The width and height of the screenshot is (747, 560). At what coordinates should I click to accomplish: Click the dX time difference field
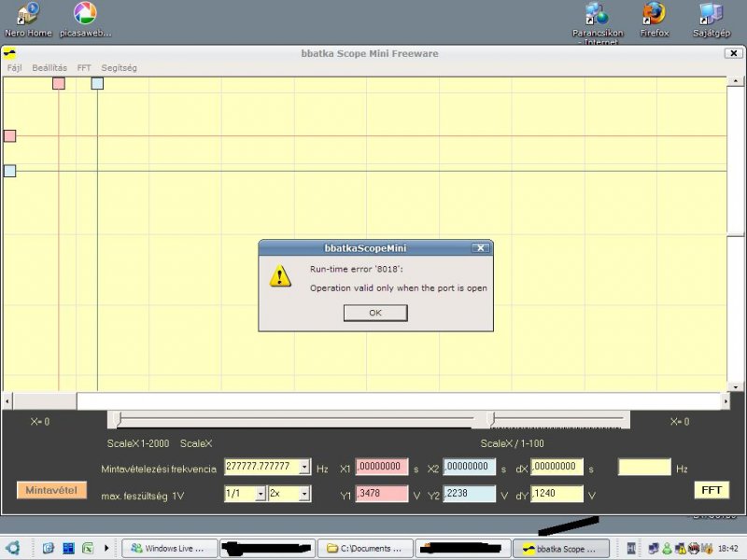coord(557,467)
